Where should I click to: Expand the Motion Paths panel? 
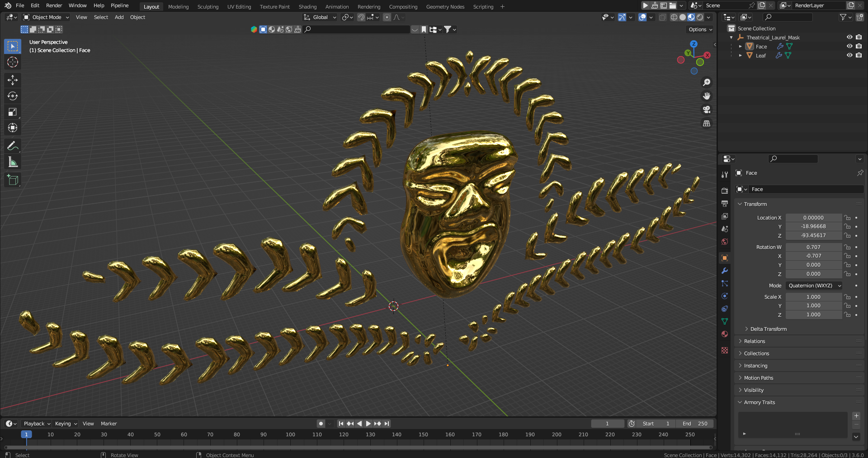point(759,378)
